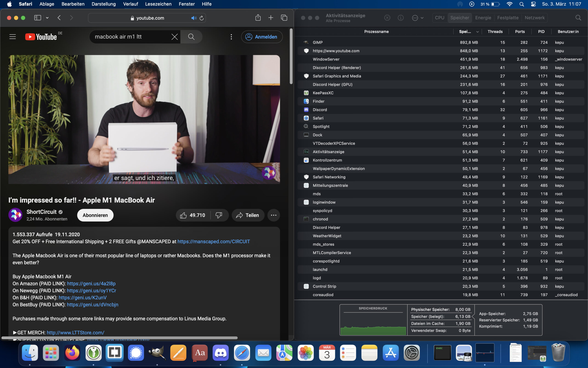The height and width of the screenshot is (368, 588).
Task: Open Discord from the Dock
Action: (x=220, y=352)
